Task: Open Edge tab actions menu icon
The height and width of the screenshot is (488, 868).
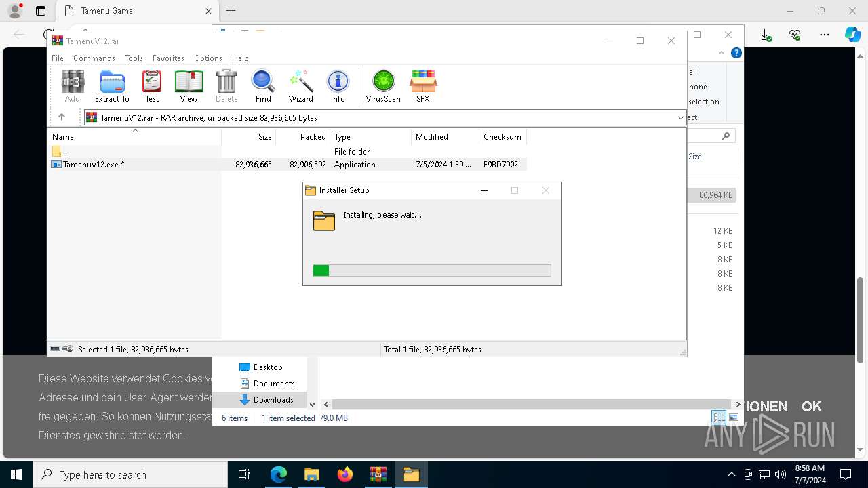Action: pos(41,11)
